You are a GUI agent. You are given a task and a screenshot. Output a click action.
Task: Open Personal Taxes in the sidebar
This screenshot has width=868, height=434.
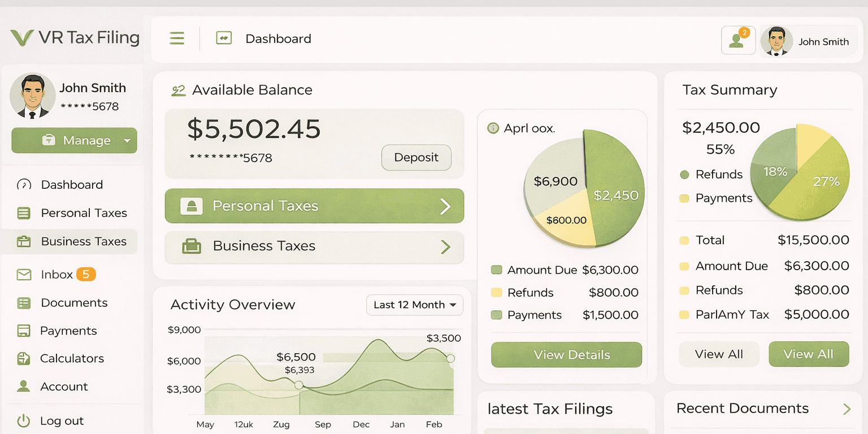click(x=84, y=213)
